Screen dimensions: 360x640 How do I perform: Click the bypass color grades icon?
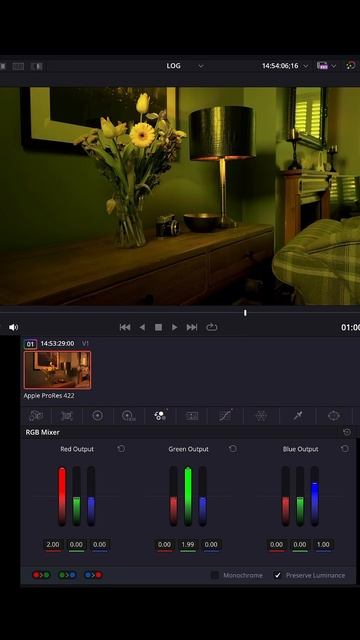[351, 65]
